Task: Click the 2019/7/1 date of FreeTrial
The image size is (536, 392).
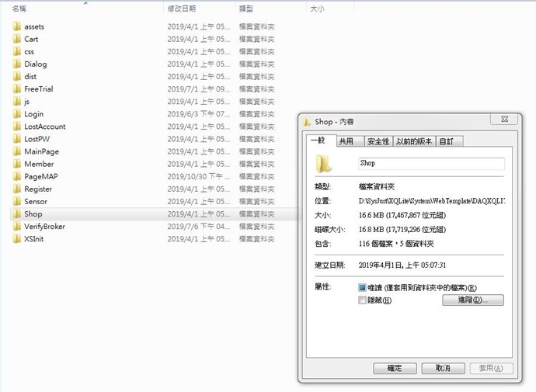Action: pyautogui.click(x=198, y=88)
